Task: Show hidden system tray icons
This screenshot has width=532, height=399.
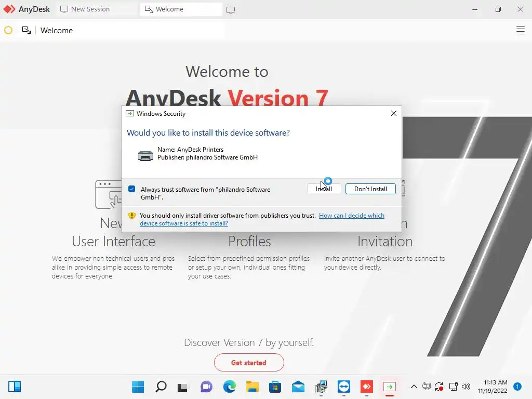Action: (414, 387)
